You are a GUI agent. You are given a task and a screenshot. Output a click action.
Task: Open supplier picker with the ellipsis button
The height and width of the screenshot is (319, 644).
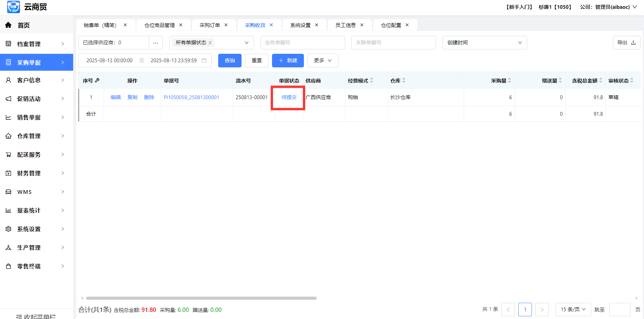tap(155, 43)
